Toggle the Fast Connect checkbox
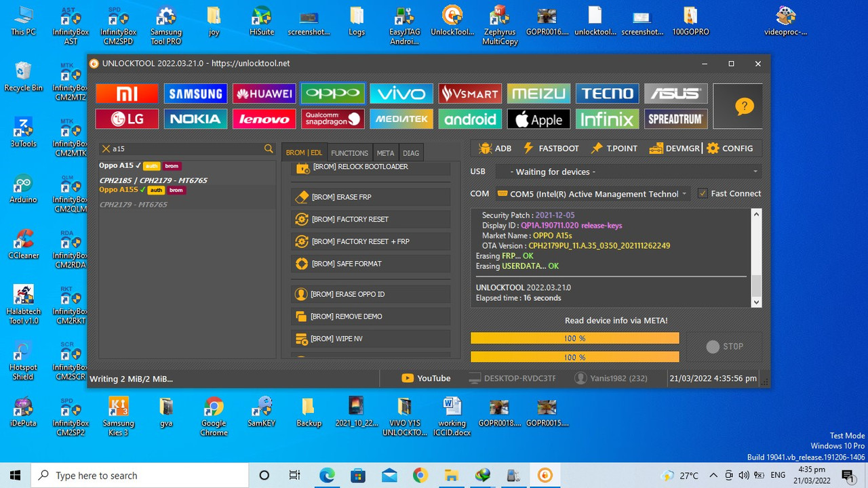Viewport: 868px width, 488px height. pos(703,193)
